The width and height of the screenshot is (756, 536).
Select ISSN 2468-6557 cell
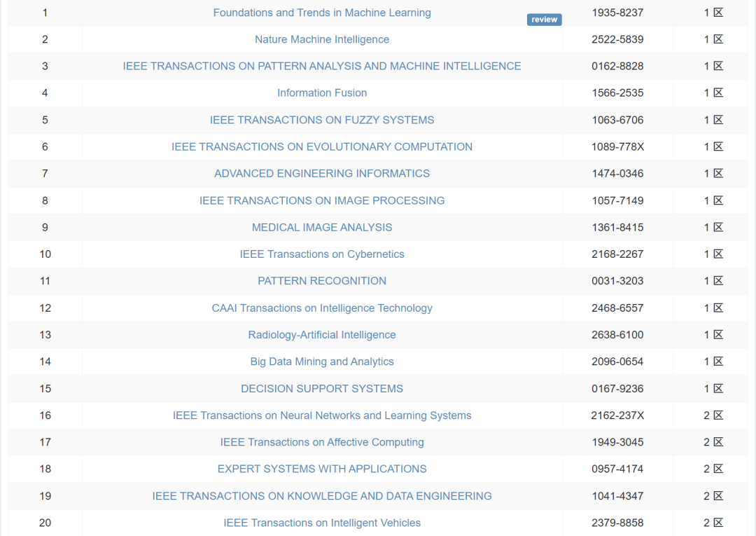click(617, 308)
